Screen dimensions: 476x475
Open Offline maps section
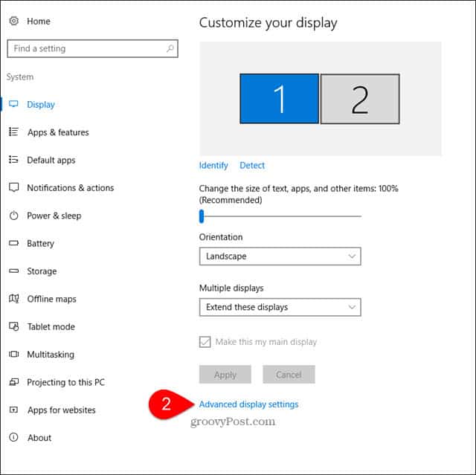click(51, 299)
